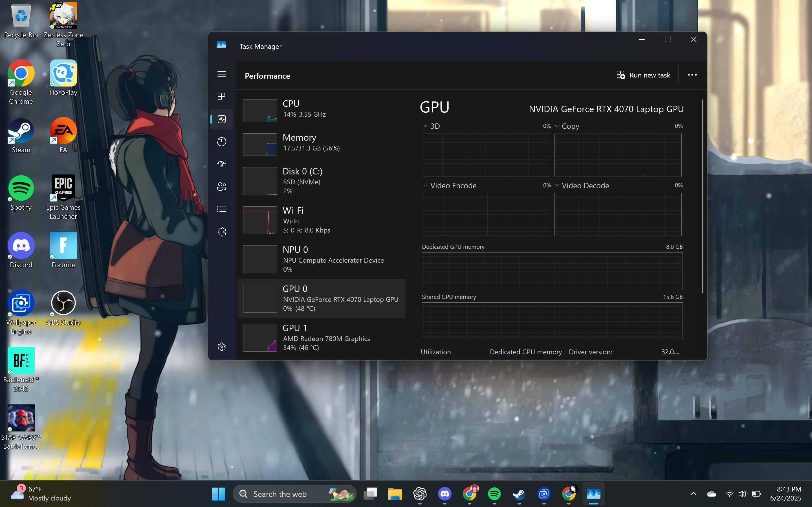Open the three-dot more options menu

pyautogui.click(x=692, y=75)
